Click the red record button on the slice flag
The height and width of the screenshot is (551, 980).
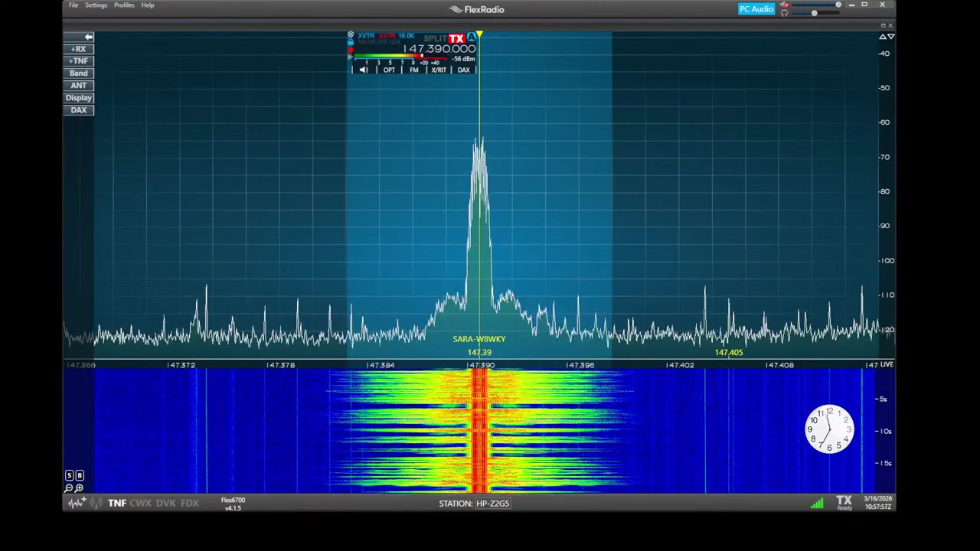click(x=351, y=50)
